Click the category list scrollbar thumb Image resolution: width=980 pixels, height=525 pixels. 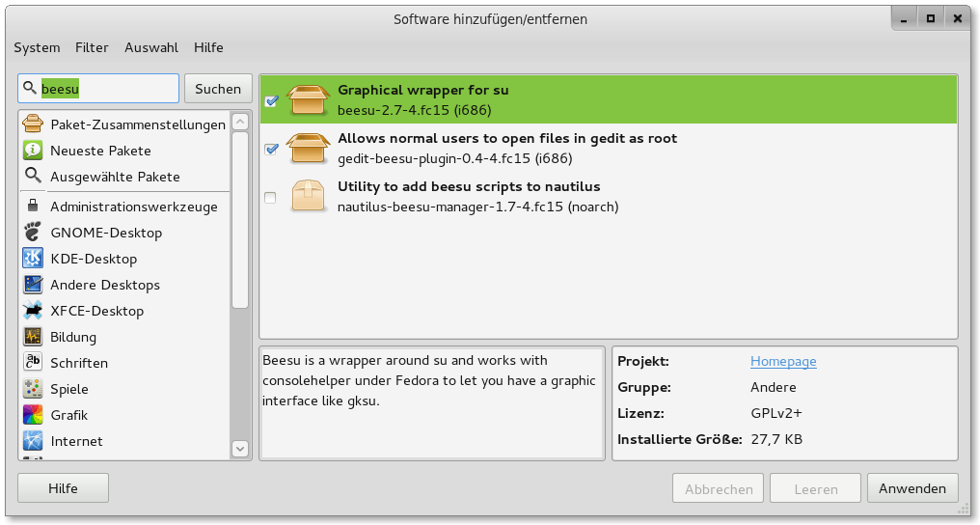pos(240,219)
